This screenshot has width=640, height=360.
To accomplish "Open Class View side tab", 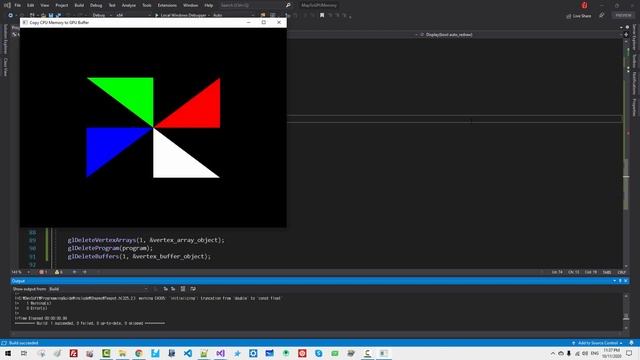I will tap(5, 67).
